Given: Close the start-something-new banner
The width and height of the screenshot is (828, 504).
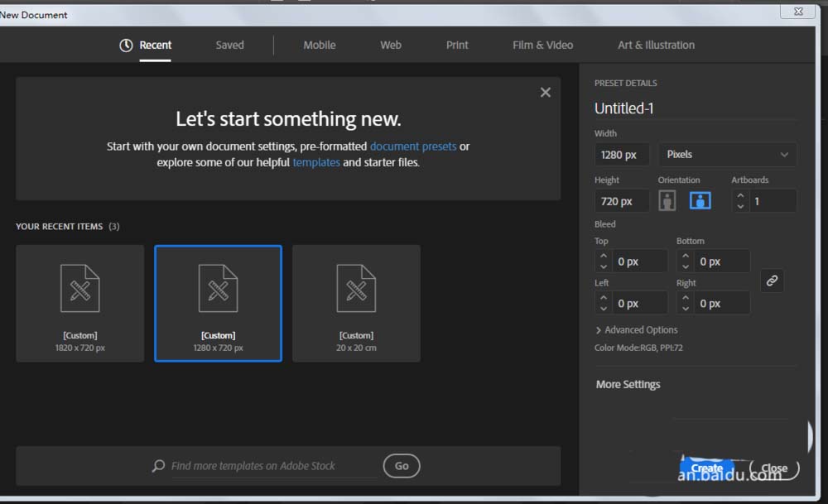Looking at the screenshot, I should point(545,93).
